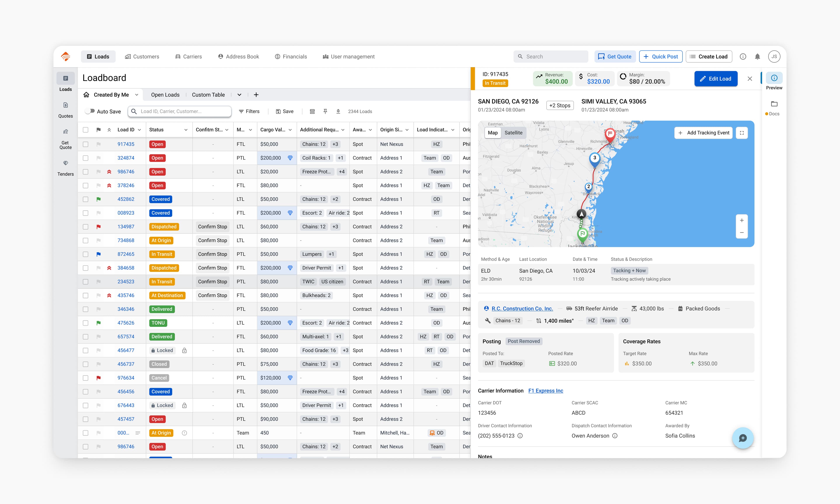
Task: Open R.C. Construction Co. Inc. link
Action: [x=522, y=308]
